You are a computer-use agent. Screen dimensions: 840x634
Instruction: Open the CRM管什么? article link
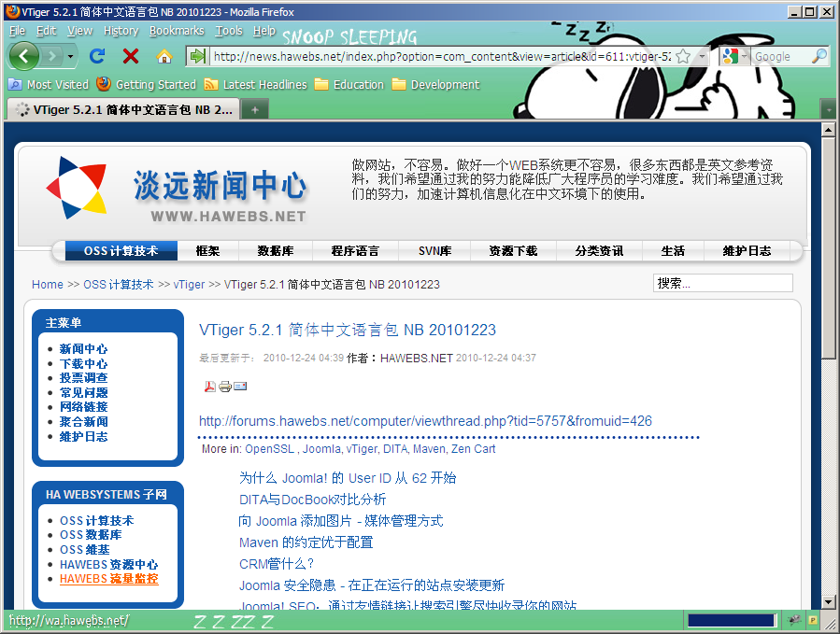(276, 563)
